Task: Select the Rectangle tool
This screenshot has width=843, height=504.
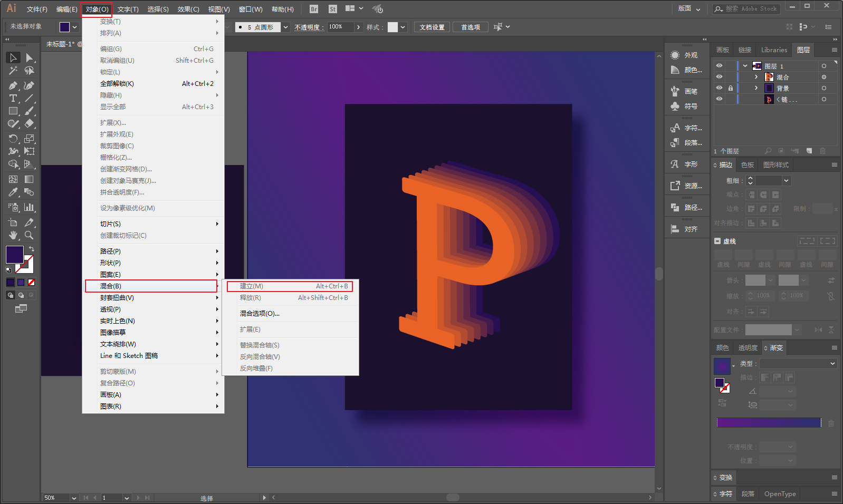Action: point(13,111)
